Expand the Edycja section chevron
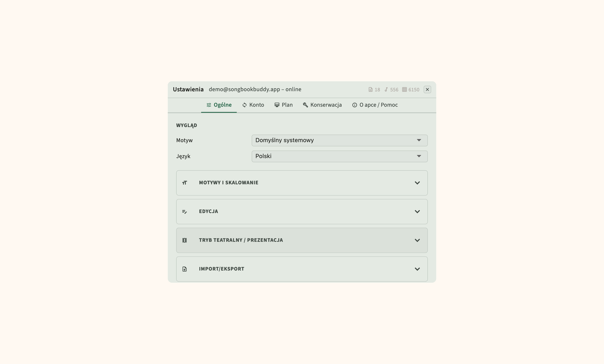Image resolution: width=604 pixels, height=364 pixels. pos(417,211)
